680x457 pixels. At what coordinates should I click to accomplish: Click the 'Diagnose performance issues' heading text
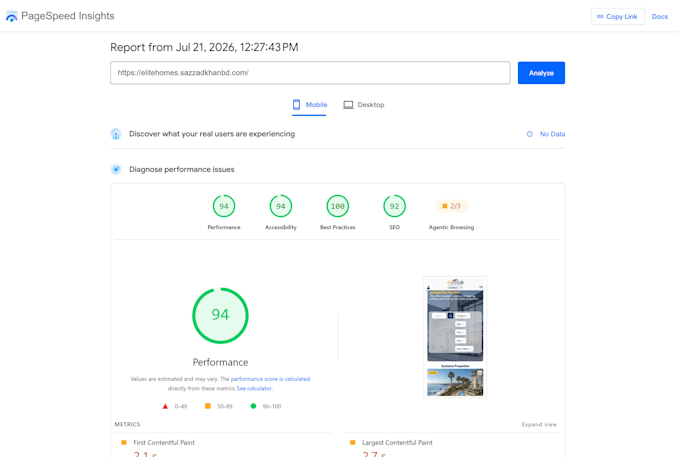tap(181, 170)
